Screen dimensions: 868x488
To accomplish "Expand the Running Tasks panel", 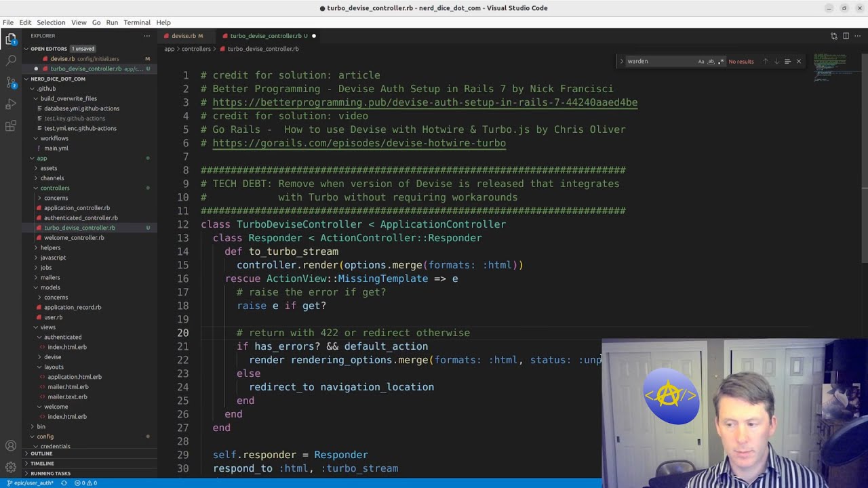I will coord(90,473).
